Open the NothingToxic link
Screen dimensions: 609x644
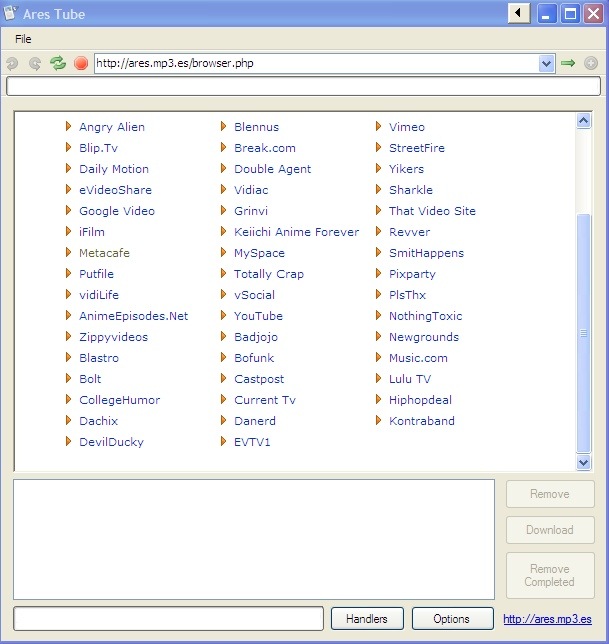(425, 316)
